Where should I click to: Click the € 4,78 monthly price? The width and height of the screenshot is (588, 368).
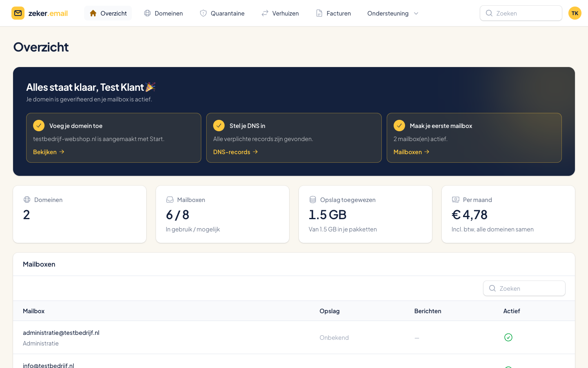coord(470,215)
